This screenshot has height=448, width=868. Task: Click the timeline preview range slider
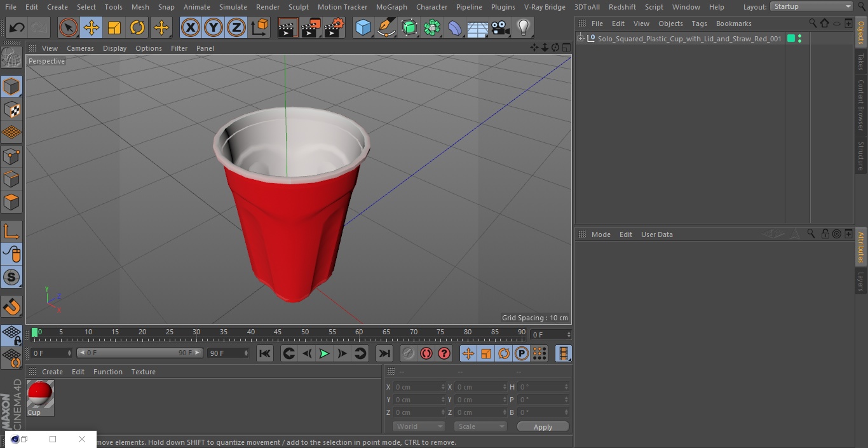[x=140, y=353]
